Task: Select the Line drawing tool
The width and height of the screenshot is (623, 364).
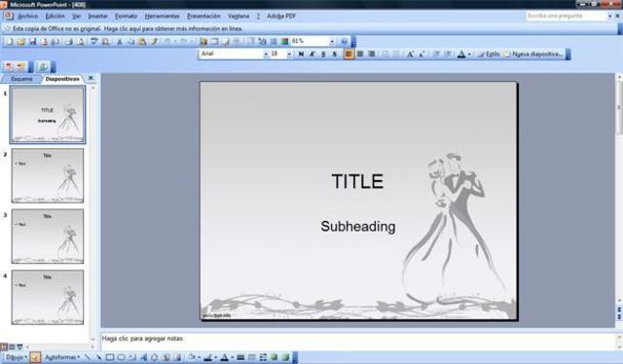Action: [x=87, y=357]
